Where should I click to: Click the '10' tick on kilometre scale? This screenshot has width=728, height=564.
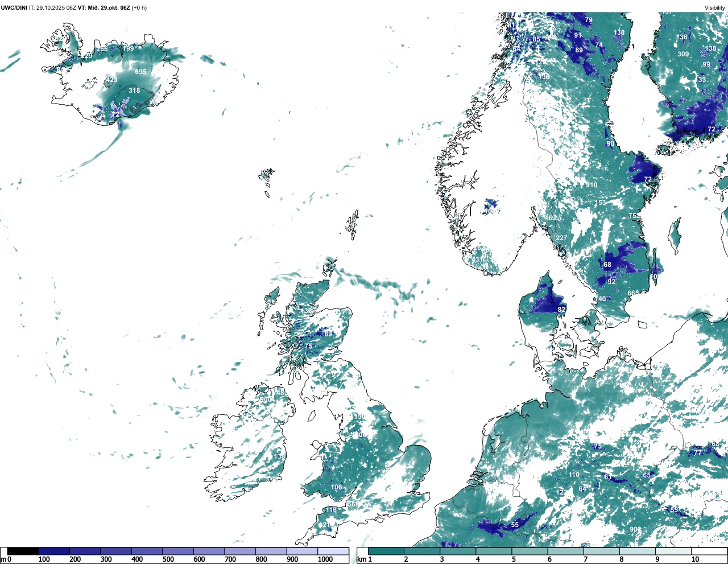(x=695, y=559)
